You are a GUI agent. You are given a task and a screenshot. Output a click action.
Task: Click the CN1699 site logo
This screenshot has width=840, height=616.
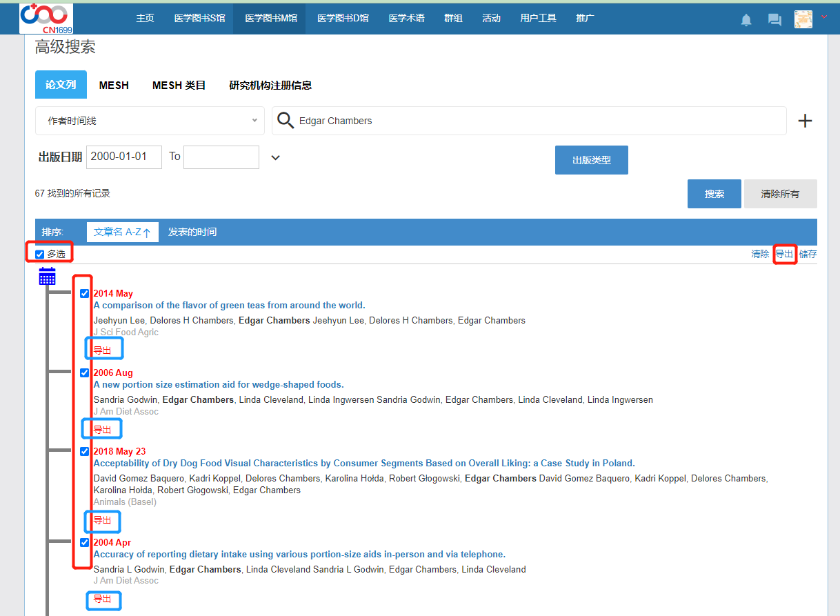pyautogui.click(x=46, y=18)
